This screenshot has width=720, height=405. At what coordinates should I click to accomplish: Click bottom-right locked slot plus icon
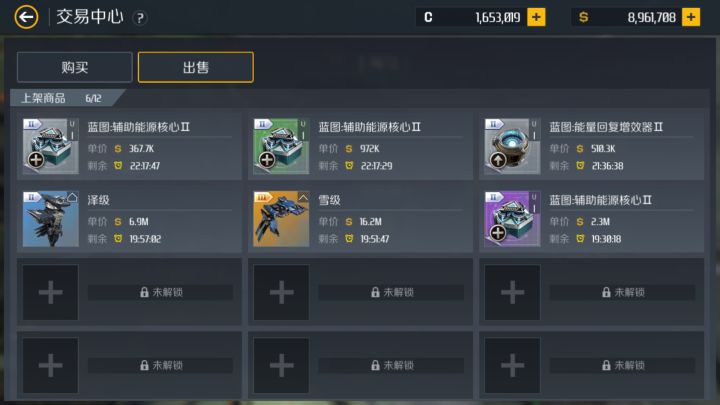512,366
